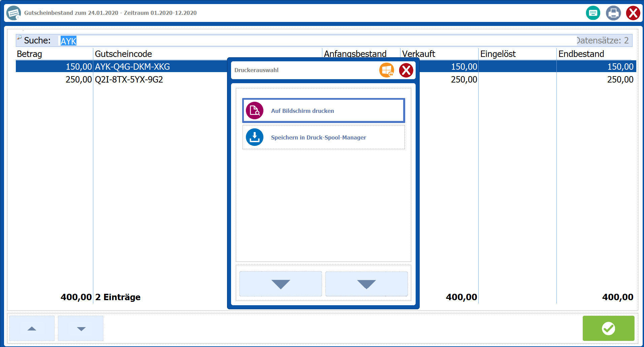Click the Eingelöst column header
This screenshot has height=347, width=644.
coord(498,54)
